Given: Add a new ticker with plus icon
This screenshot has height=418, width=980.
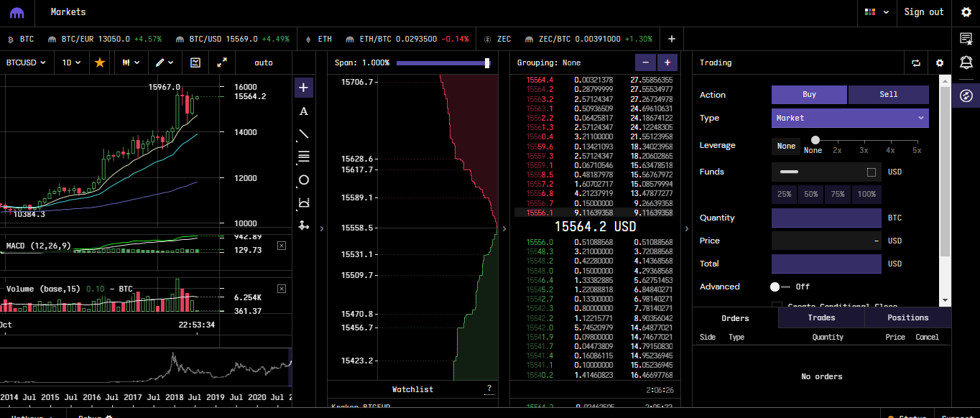Looking at the screenshot, I should pyautogui.click(x=671, y=39).
